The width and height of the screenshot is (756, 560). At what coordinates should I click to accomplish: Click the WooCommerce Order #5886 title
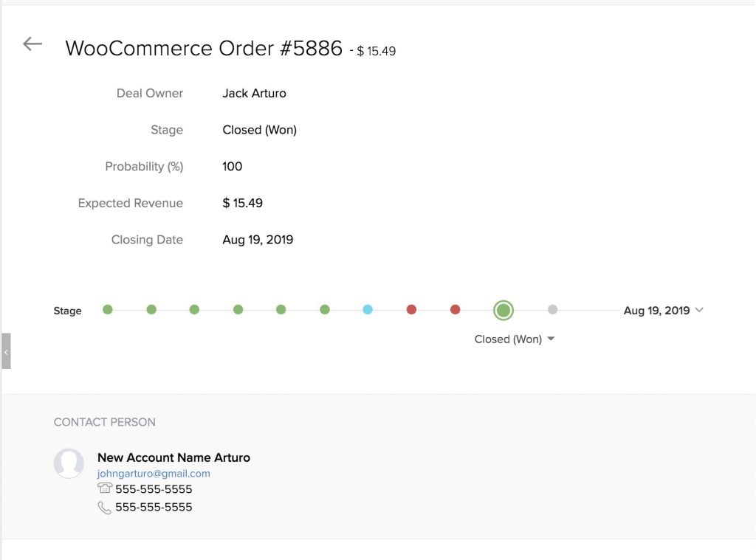[204, 48]
